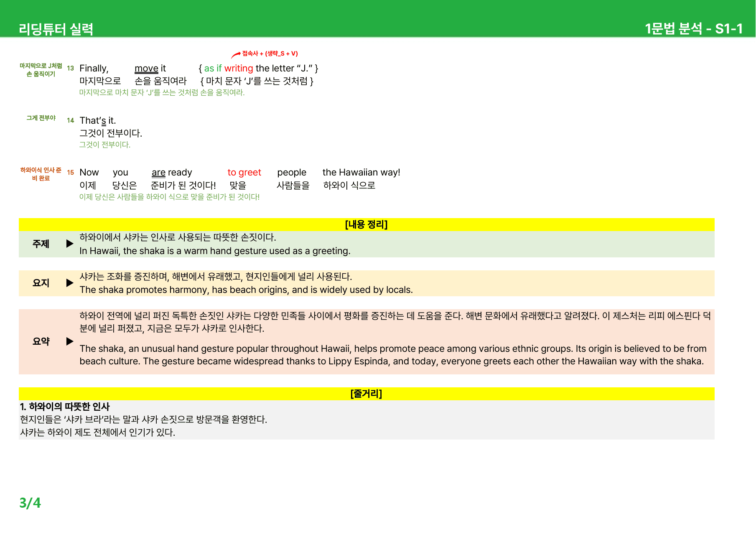Click the label 주제

pyautogui.click(x=41, y=244)
